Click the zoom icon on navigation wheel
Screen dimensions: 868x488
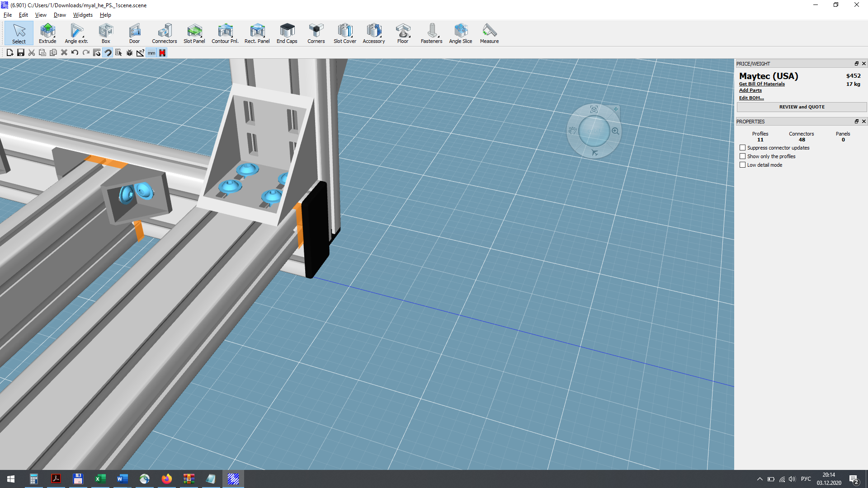pos(615,131)
